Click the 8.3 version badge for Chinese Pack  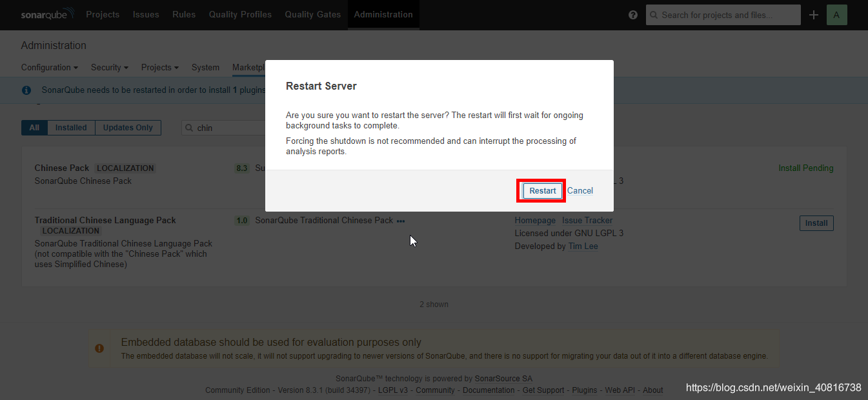pyautogui.click(x=242, y=168)
